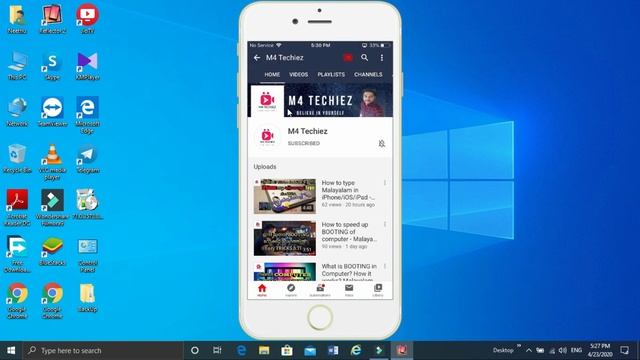Screen dimensions: 640x360
Task: Open Task View on the taskbar
Action: [217, 350]
